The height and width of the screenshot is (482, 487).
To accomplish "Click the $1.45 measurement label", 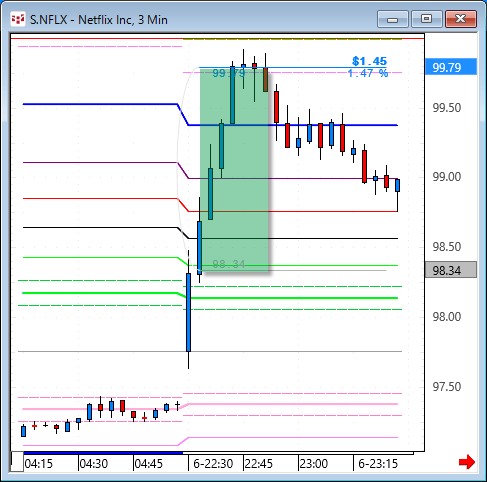I will [369, 61].
